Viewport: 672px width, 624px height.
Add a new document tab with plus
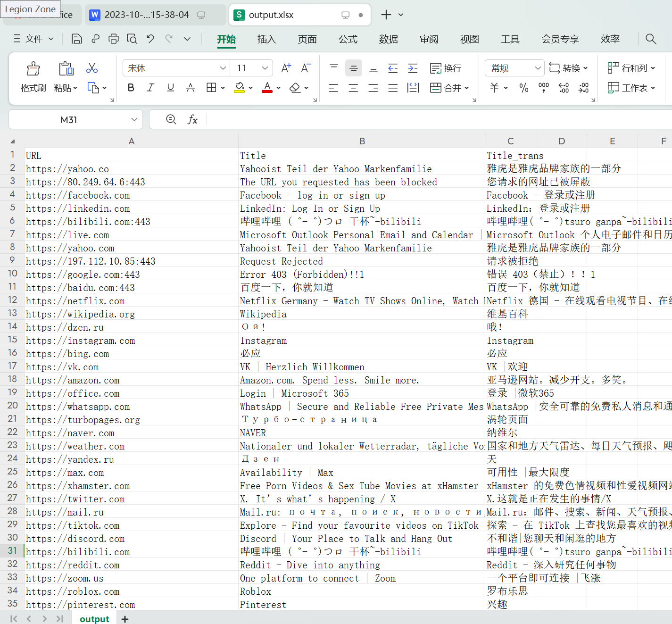[x=386, y=15]
